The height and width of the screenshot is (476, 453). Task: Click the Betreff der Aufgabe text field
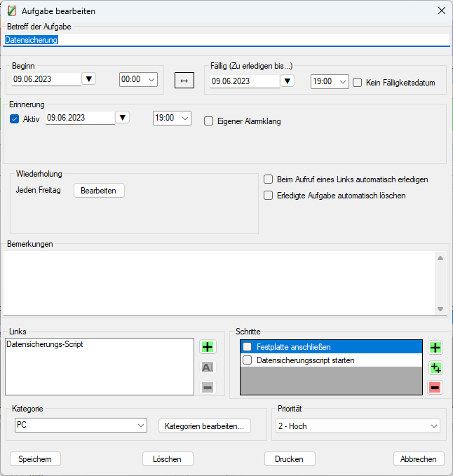pos(224,40)
